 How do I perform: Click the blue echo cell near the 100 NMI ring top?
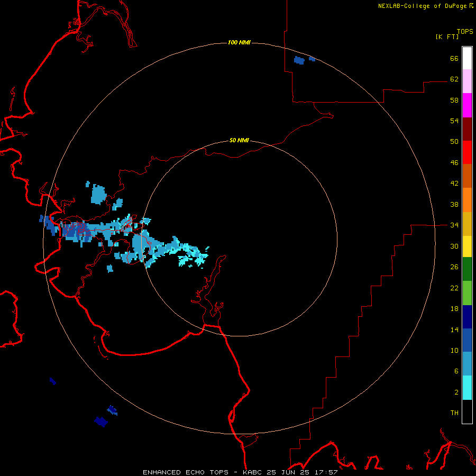[x=299, y=60]
